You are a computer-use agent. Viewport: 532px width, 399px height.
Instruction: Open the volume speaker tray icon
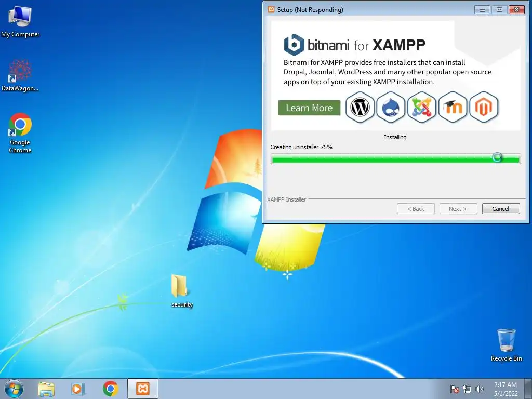click(479, 389)
